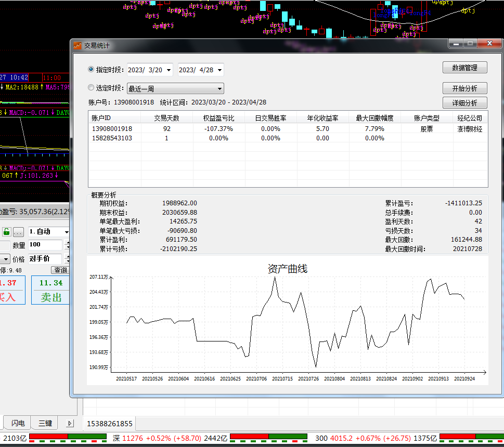Click the 数据管理 button
Image resolution: width=504 pixels, height=447 pixels.
(465, 68)
